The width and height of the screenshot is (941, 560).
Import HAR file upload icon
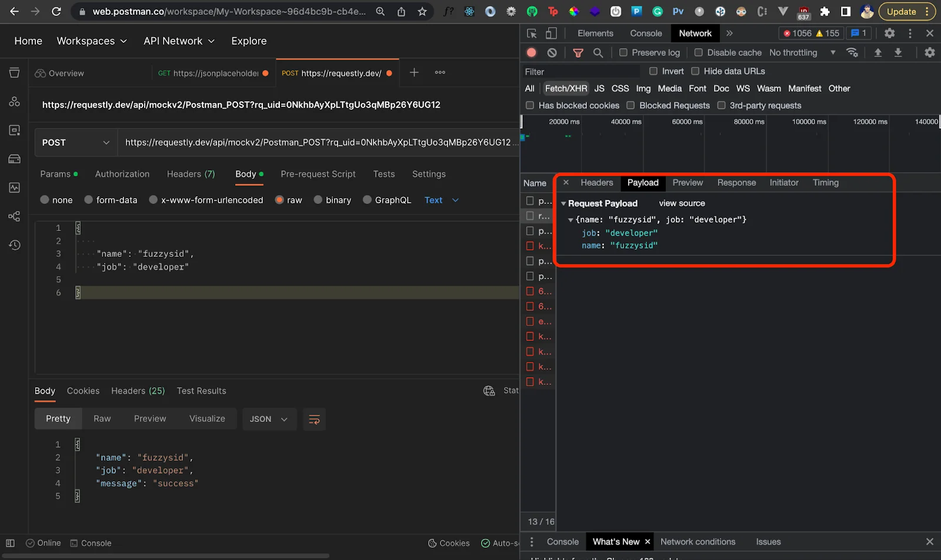(x=877, y=52)
